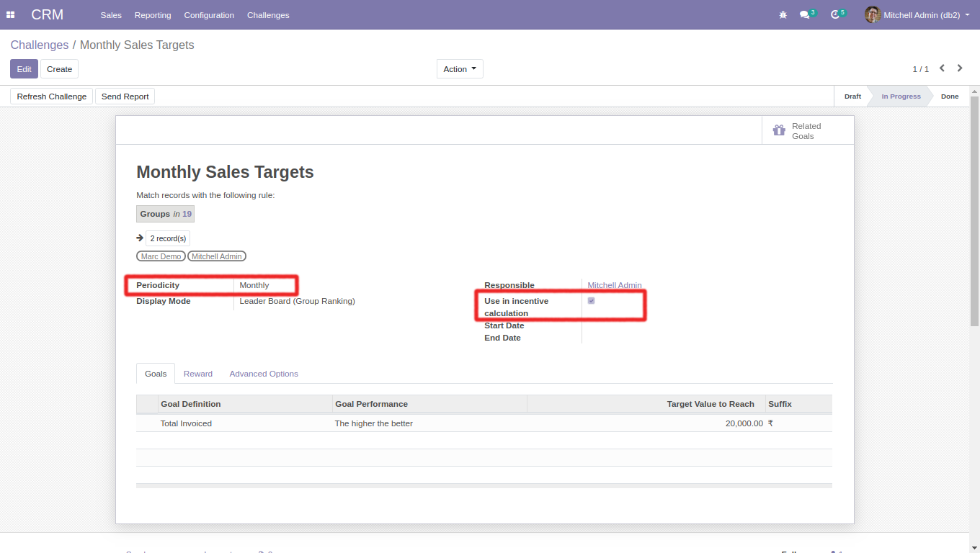Open the activities clock icon

coord(835,15)
